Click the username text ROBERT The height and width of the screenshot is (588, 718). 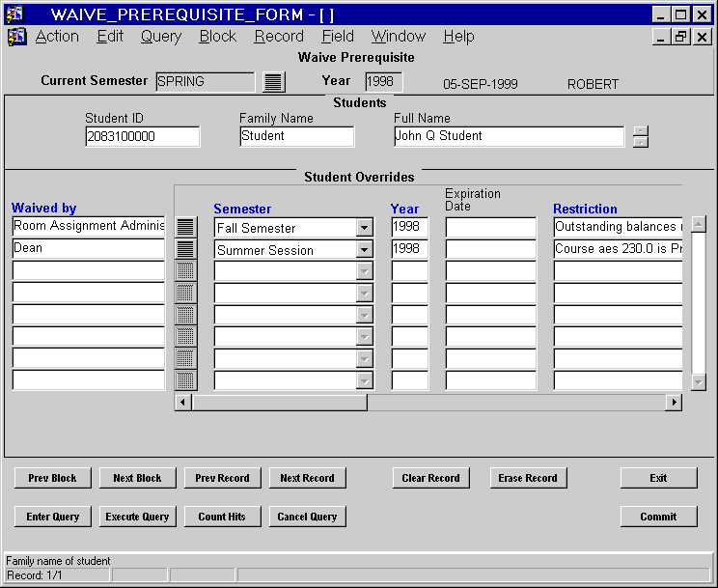(x=593, y=84)
